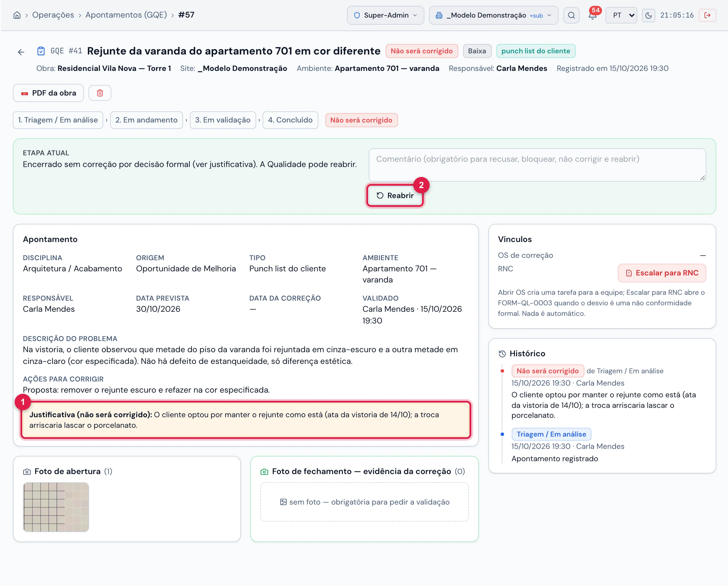Click camera icon of Foto de fechamento
The image size is (728, 586).
[x=264, y=471]
